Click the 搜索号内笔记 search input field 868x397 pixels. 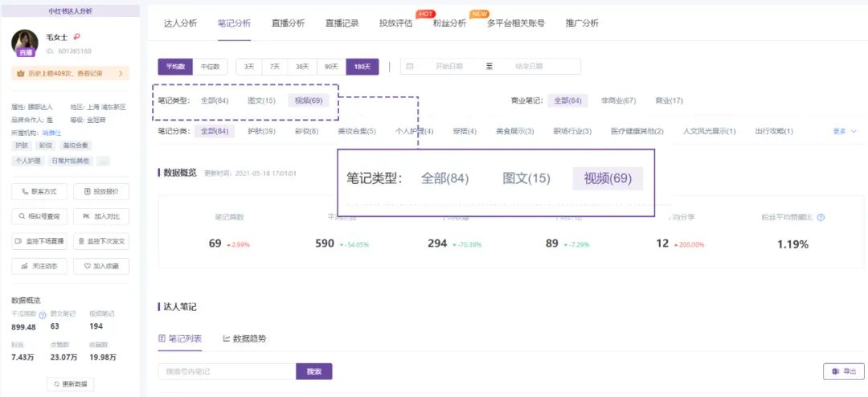pos(227,371)
